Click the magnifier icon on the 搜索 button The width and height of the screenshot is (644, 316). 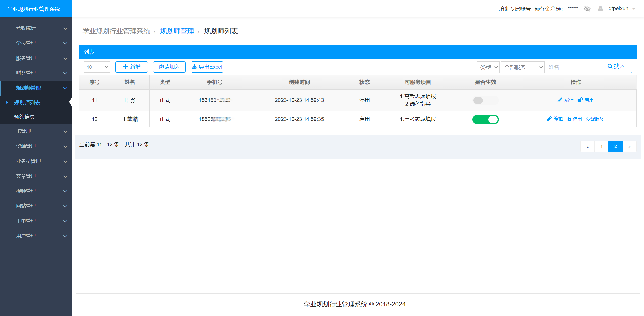click(x=610, y=66)
